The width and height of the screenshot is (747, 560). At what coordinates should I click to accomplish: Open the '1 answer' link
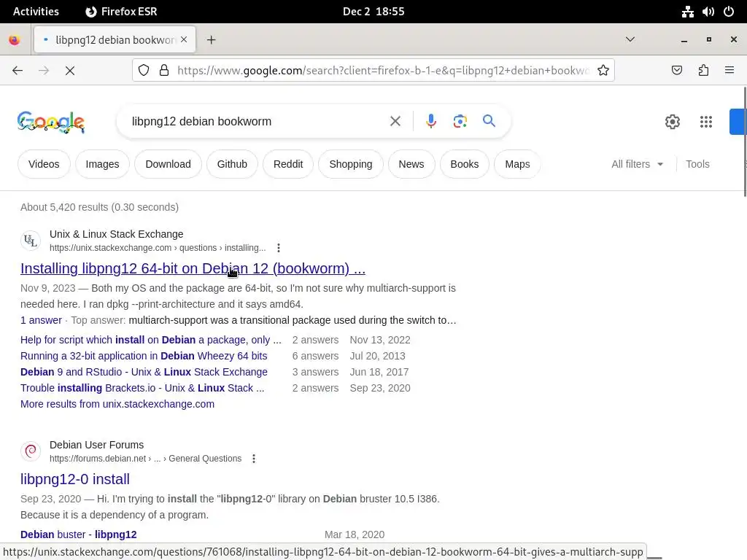[x=41, y=321]
